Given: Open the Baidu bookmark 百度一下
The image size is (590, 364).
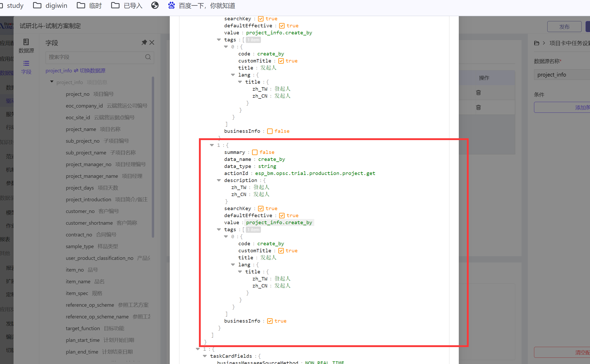Looking at the screenshot, I should [x=202, y=5].
